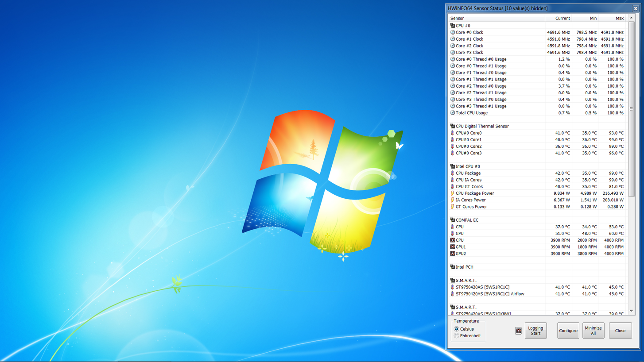The width and height of the screenshot is (644, 362).
Task: Start sensor logging with Logging Start
Action: click(x=535, y=331)
